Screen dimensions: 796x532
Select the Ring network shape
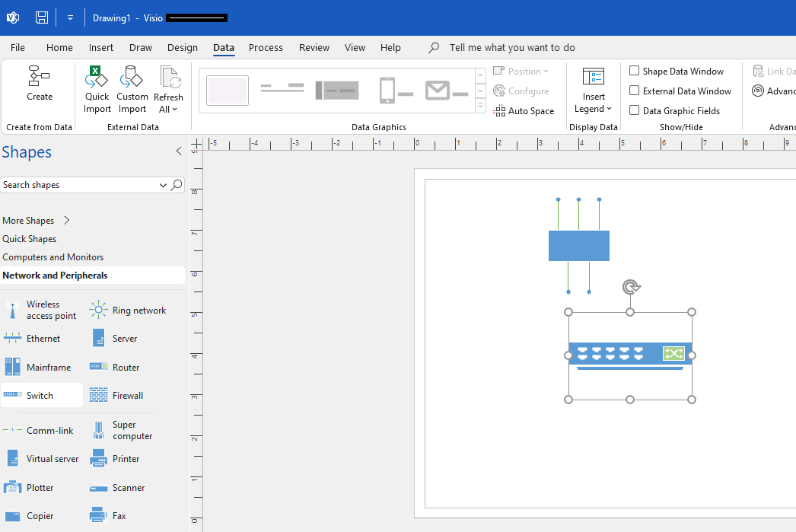coord(128,311)
